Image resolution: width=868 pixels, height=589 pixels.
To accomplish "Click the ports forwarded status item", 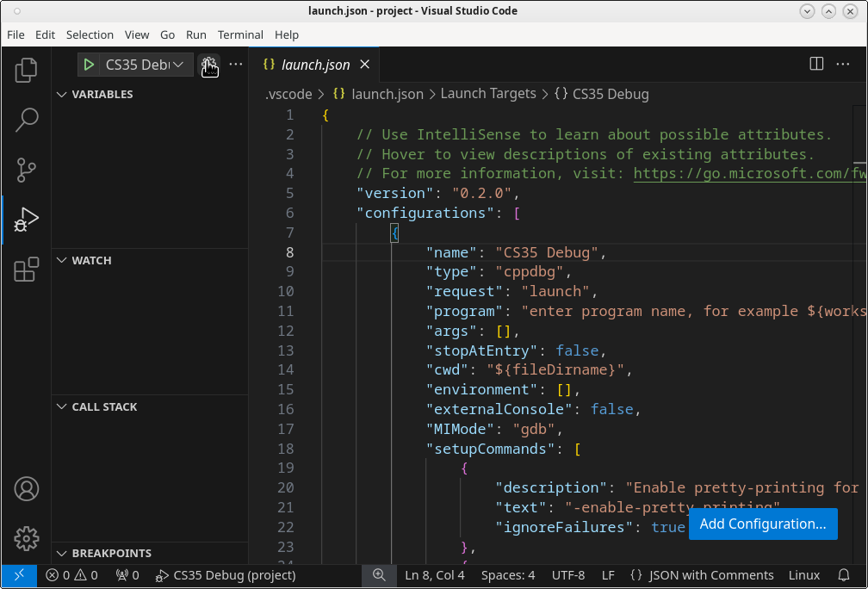I will coord(127,575).
